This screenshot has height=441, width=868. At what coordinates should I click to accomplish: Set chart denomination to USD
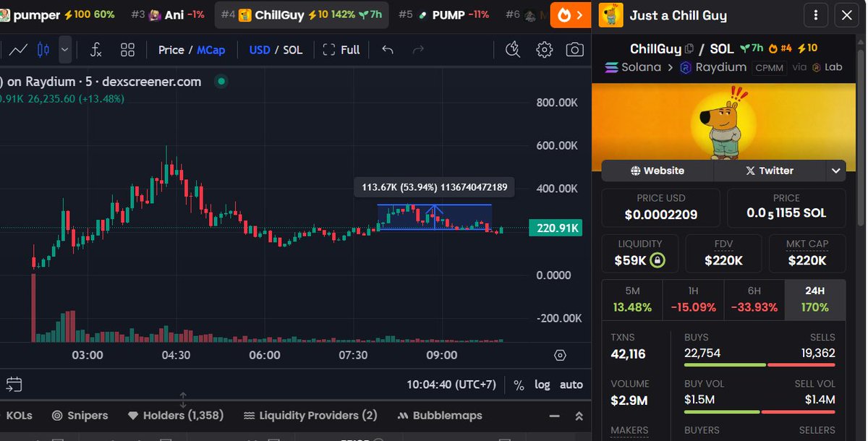click(x=260, y=50)
